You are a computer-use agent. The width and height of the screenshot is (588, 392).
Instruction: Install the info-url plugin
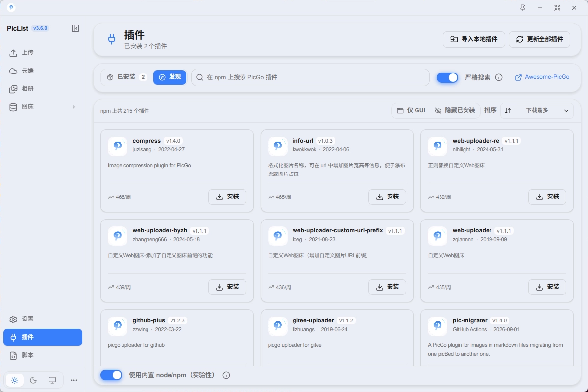(x=387, y=197)
